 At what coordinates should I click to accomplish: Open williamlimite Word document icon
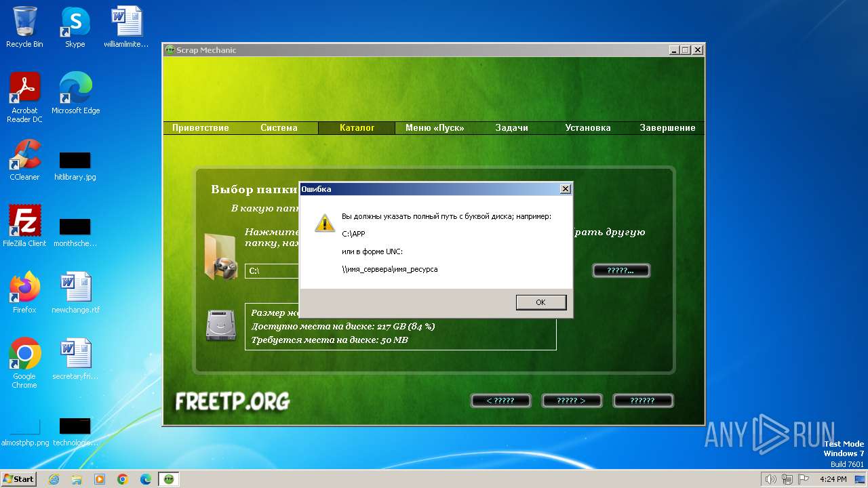pos(126,27)
